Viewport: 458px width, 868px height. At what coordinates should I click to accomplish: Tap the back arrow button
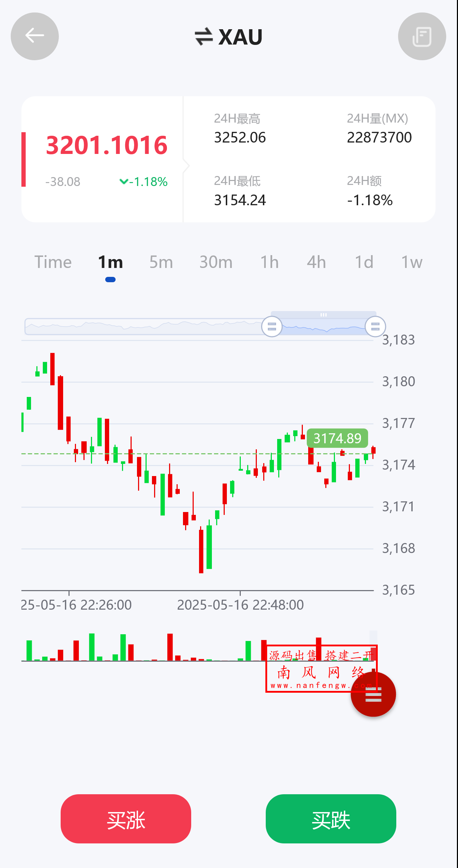[x=35, y=36]
